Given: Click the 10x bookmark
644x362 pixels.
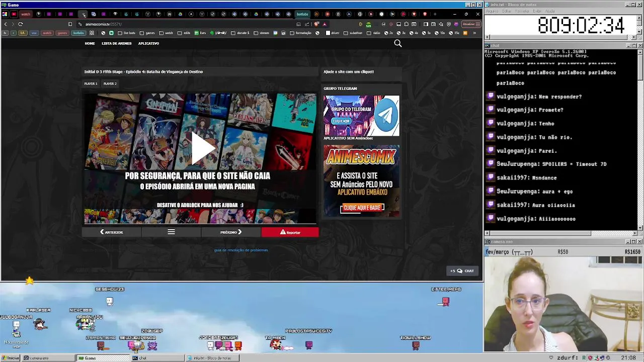Looking at the screenshot, I should [x=439, y=33].
